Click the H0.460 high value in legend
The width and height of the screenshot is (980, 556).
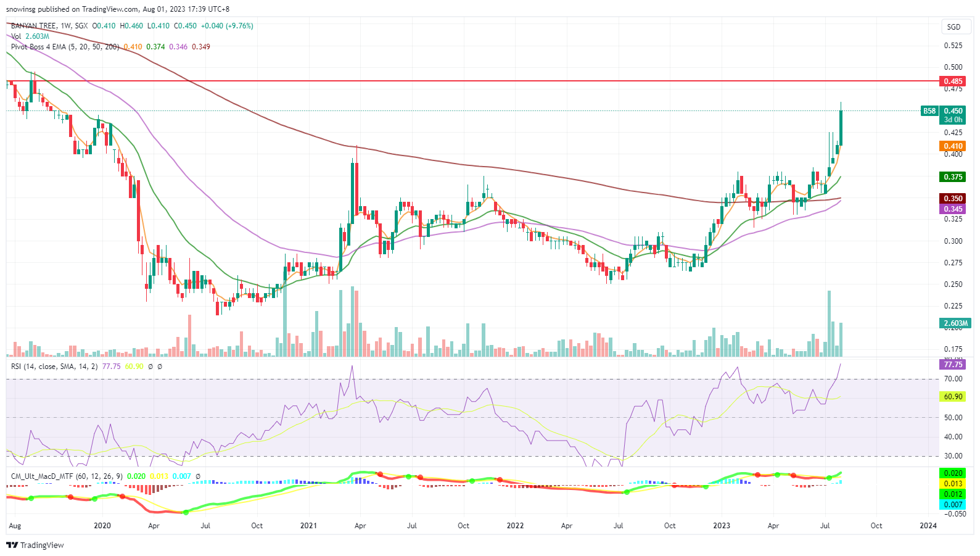(x=131, y=26)
